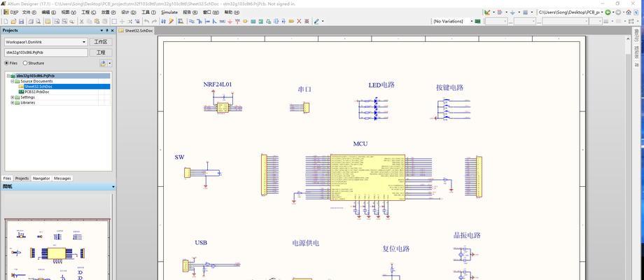Screen dimensions: 644x280
Task: Pin the Projects panel with pushpin icon
Action: point(107,30)
